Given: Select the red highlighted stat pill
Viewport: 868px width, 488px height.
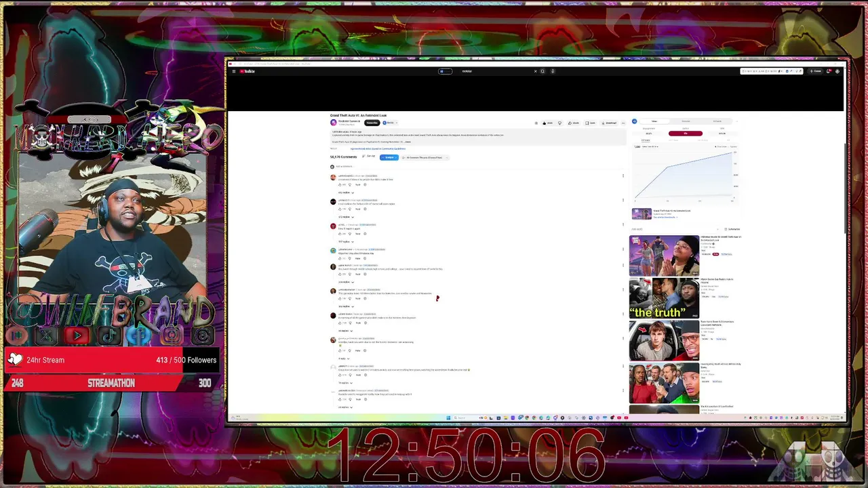Looking at the screenshot, I should point(686,134).
